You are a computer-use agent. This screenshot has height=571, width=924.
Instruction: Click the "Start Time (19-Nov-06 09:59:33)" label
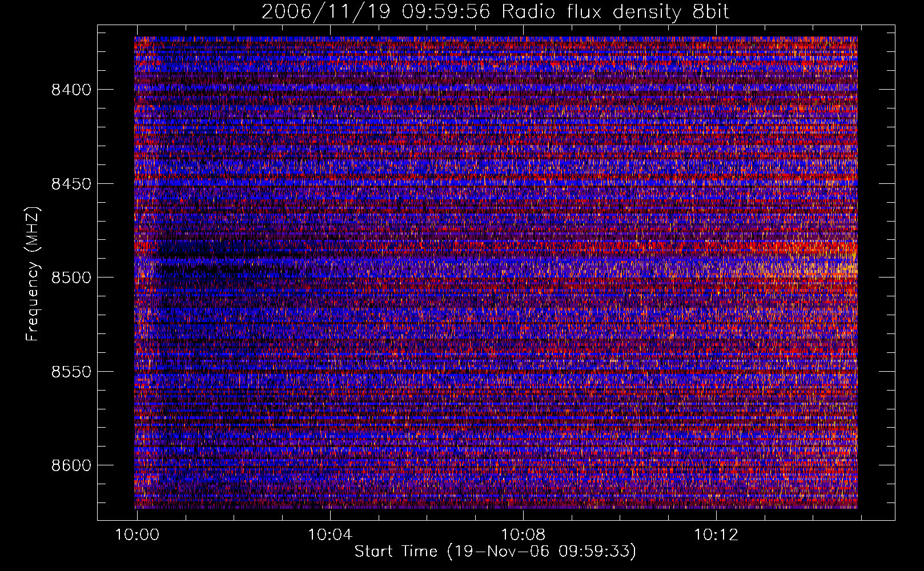click(x=495, y=552)
